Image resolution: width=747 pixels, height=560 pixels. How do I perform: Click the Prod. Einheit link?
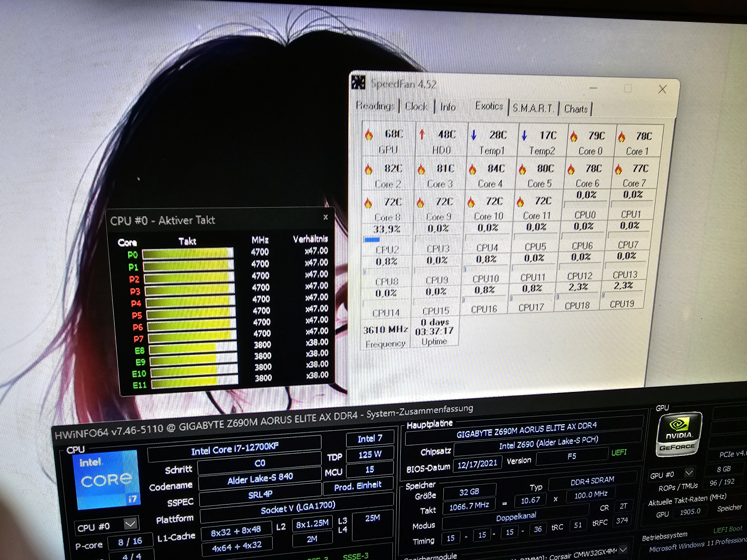click(x=358, y=486)
